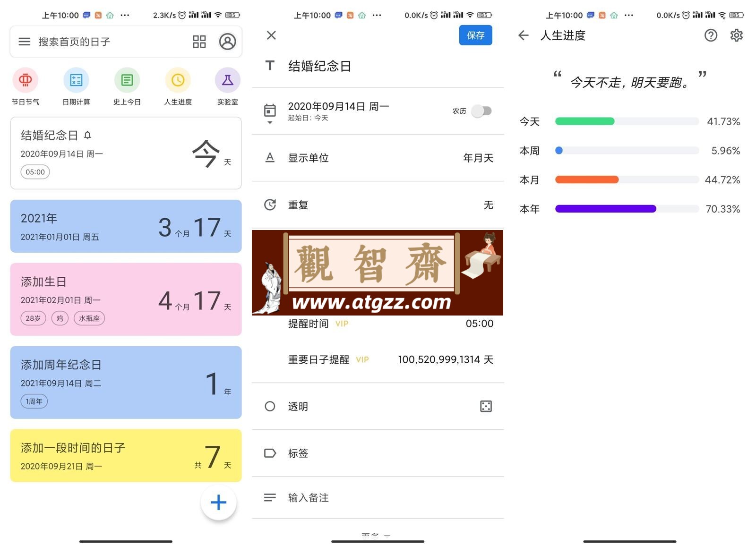Change 提醒时间 value 05:00
Screen dimensions: 756x546
(x=480, y=324)
